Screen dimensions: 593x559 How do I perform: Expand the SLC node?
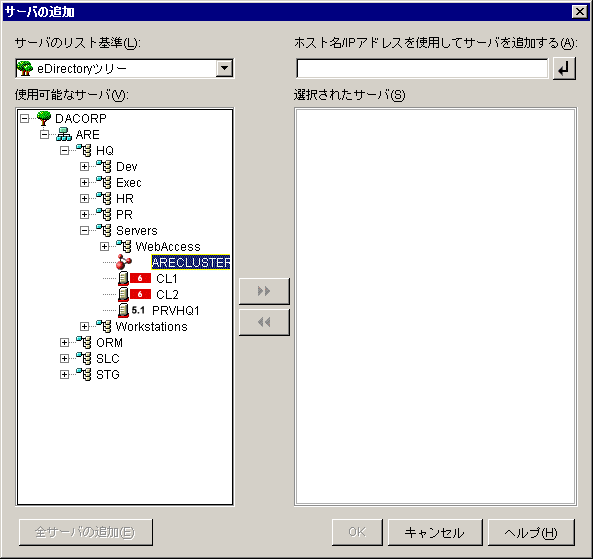click(65, 358)
